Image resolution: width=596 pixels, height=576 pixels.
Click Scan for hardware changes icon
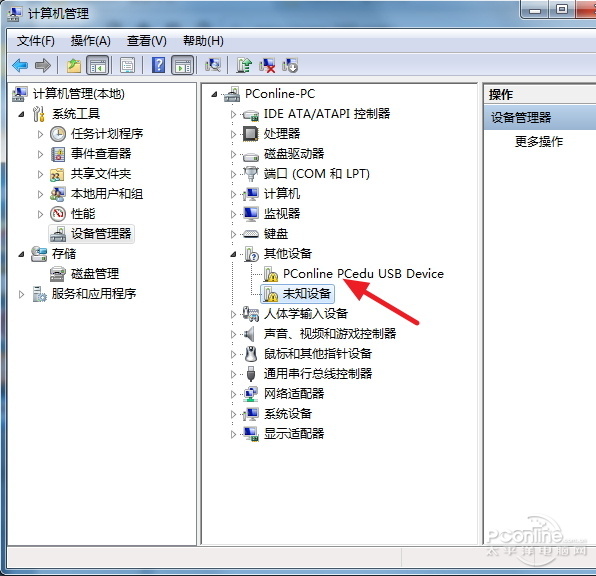(x=213, y=65)
